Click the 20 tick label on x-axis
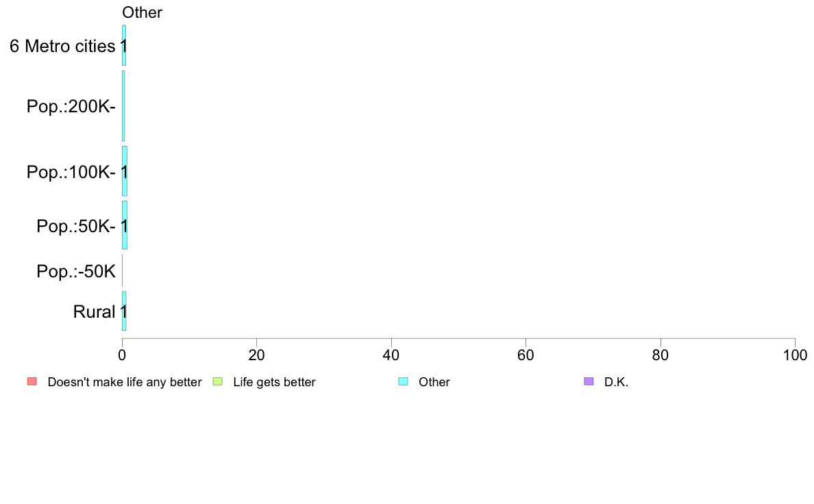814x504 pixels. pyautogui.click(x=256, y=355)
